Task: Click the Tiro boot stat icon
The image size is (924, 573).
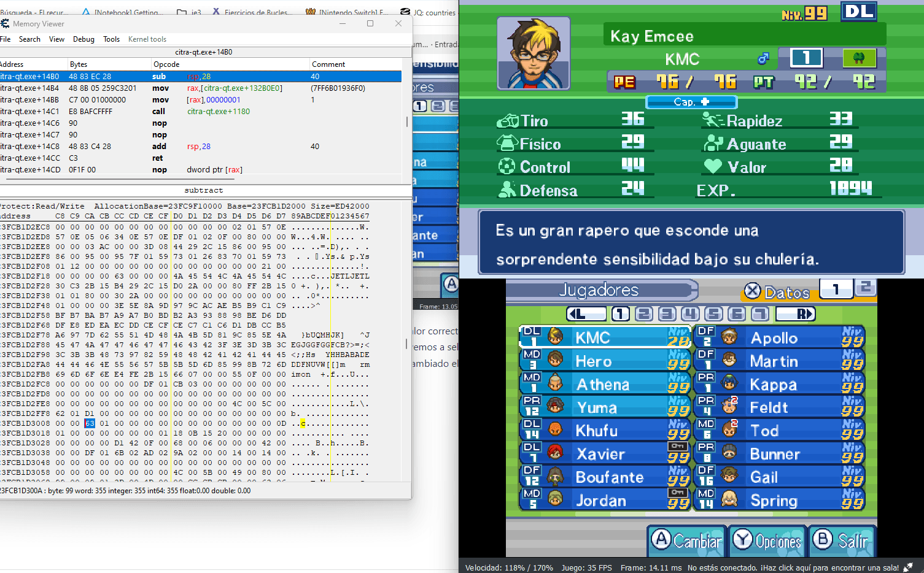Action: tap(508, 121)
